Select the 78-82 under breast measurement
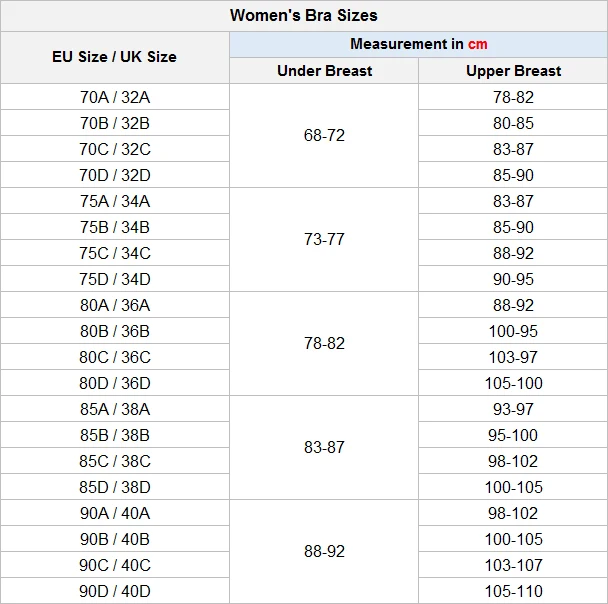Screen dimensions: 608x604 324,343
